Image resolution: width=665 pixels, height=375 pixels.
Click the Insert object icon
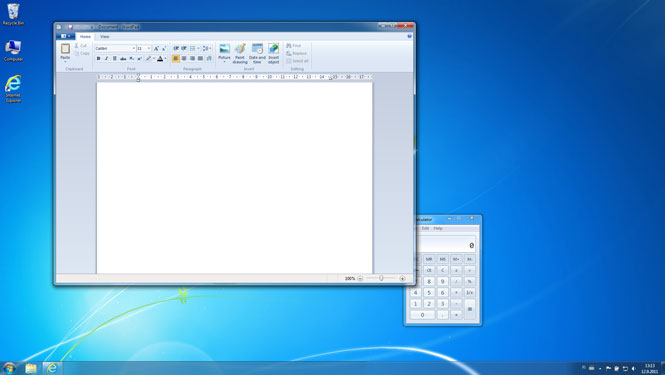click(274, 49)
